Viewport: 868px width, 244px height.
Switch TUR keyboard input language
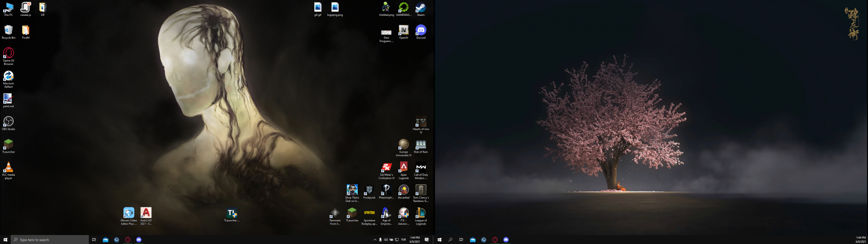pos(404,239)
